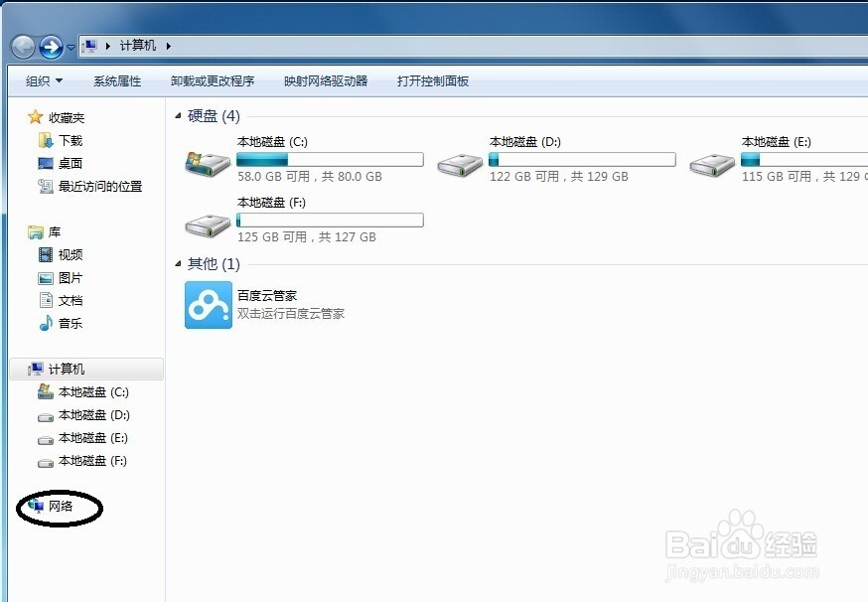Click 映射网络驱动器
Viewport: 868px width, 602px height.
click(x=330, y=80)
